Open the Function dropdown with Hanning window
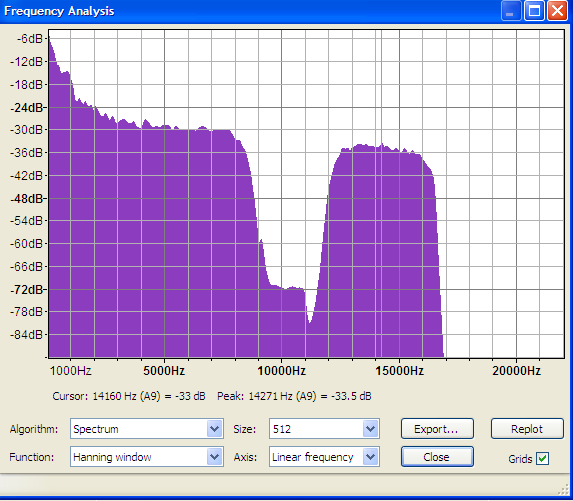The width and height of the screenshot is (573, 501). 215,457
